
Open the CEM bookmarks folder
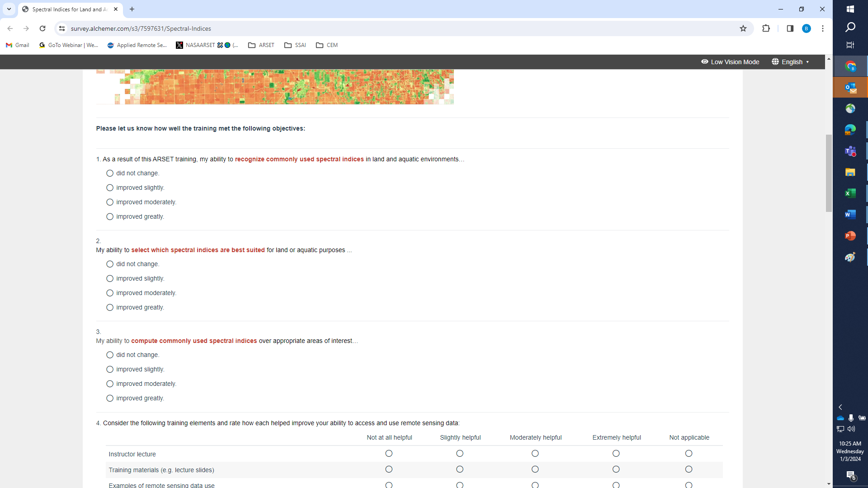tap(327, 45)
